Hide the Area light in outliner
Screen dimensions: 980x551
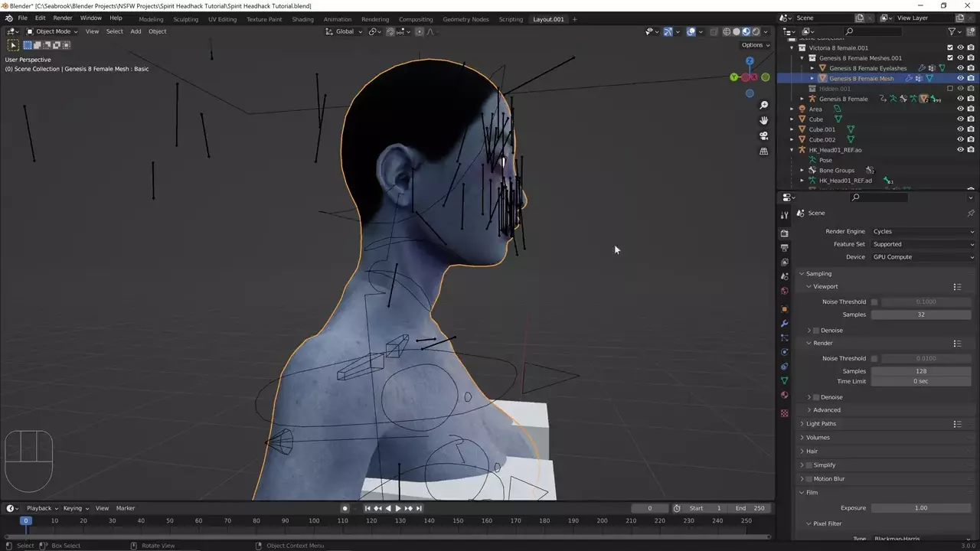960,109
